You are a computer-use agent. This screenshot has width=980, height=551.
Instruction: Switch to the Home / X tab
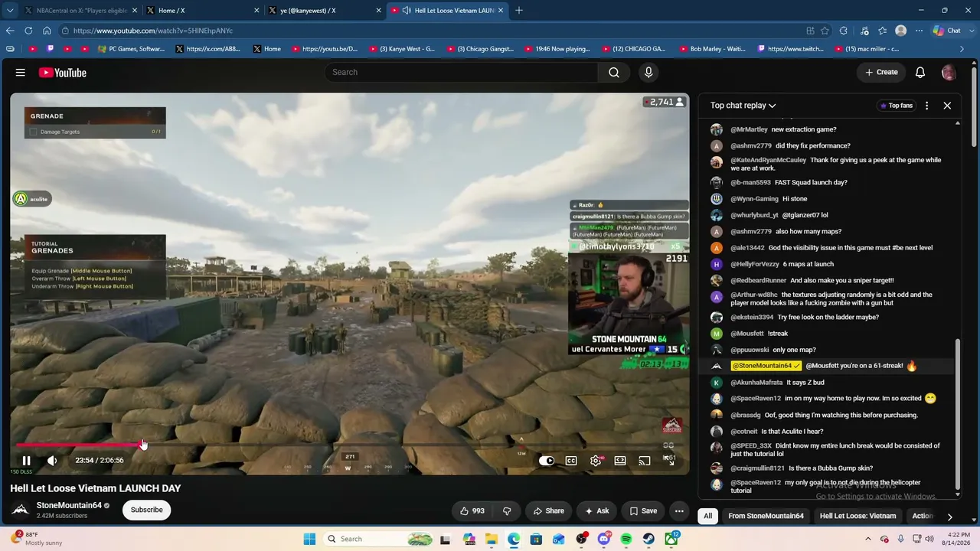(202, 11)
